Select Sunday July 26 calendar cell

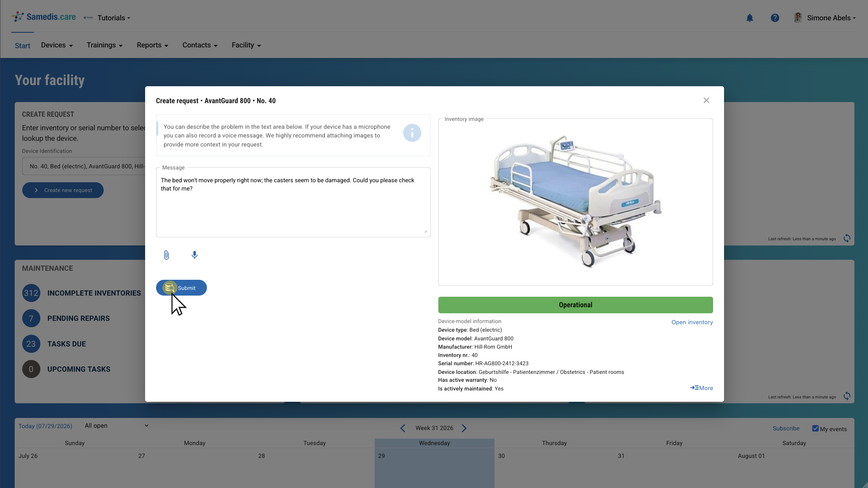point(75,468)
